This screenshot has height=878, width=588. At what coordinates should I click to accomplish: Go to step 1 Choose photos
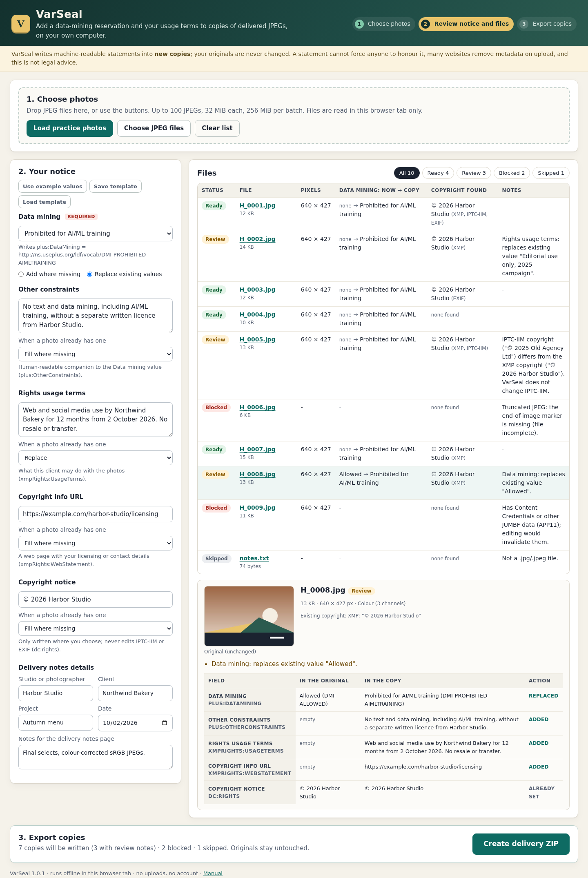pyautogui.click(x=383, y=24)
